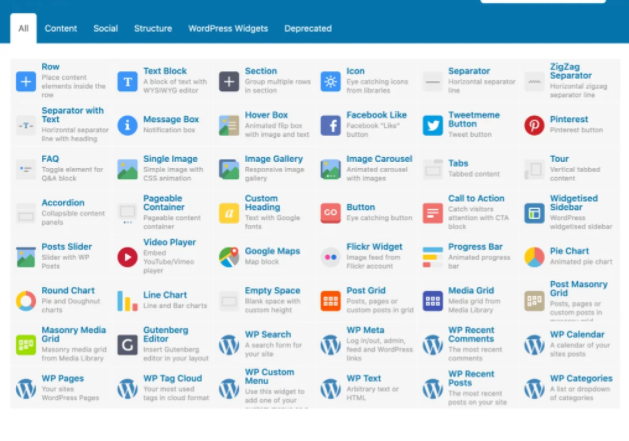The image size is (629, 441).
Task: Click the Message Box info icon
Action: pyautogui.click(x=127, y=125)
